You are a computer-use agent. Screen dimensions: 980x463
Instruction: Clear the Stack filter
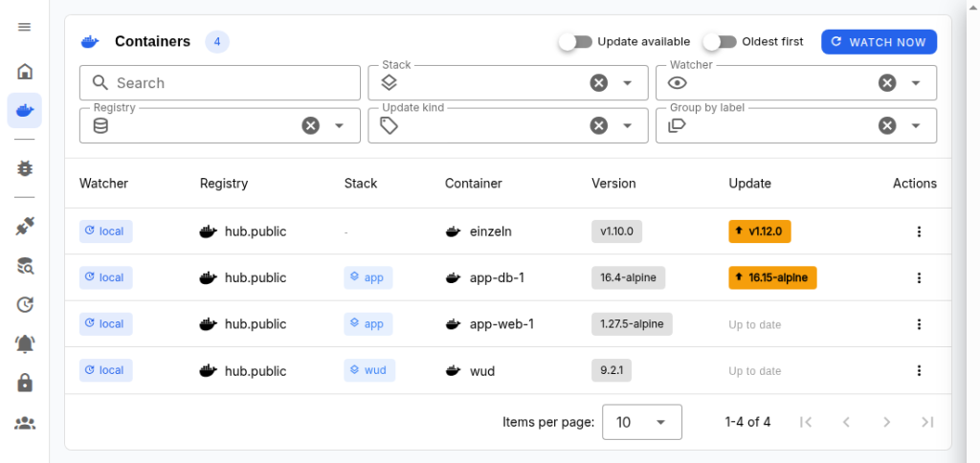(x=599, y=83)
